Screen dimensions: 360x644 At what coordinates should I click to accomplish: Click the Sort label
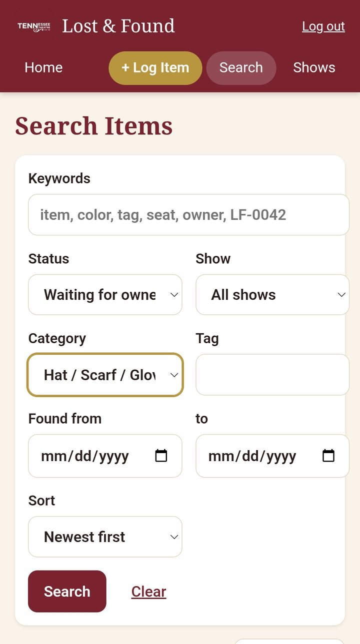pyautogui.click(x=41, y=500)
